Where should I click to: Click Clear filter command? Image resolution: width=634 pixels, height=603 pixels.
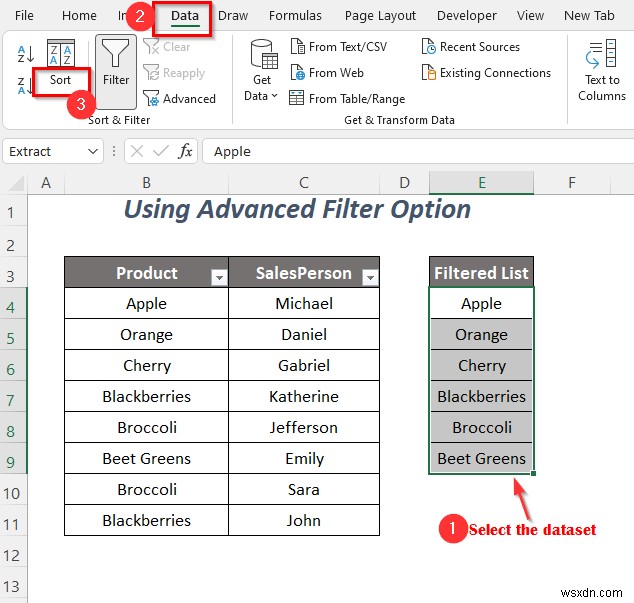167,47
